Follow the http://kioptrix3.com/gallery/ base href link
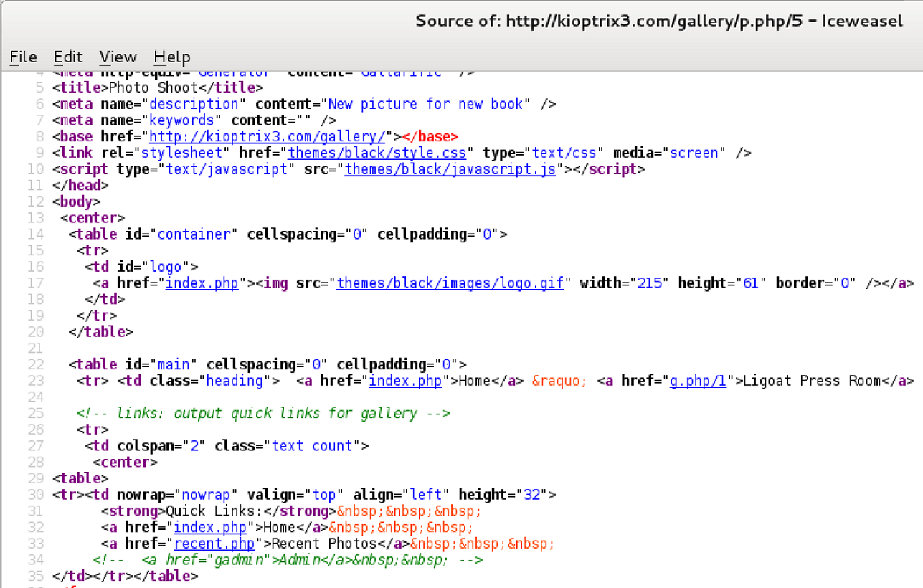 coord(267,136)
